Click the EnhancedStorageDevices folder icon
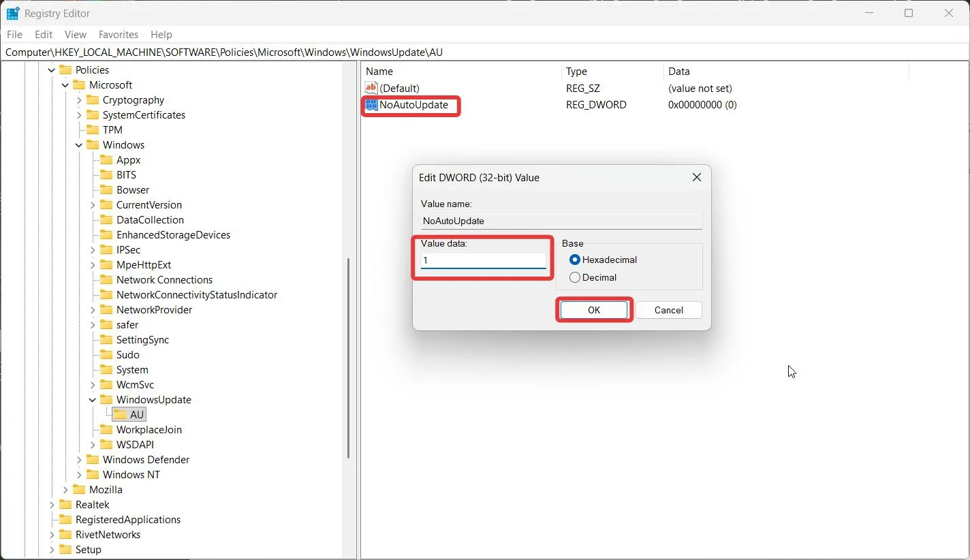Screen dimensions: 970x560 [x=106, y=234]
